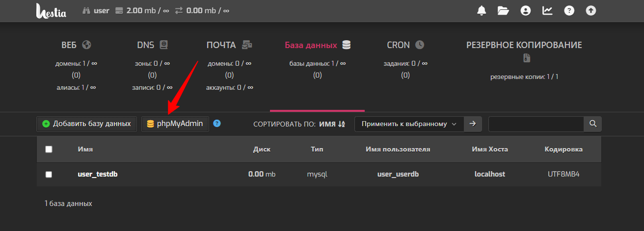
Task: Check the user_testdb row checkbox
Action: click(49, 174)
